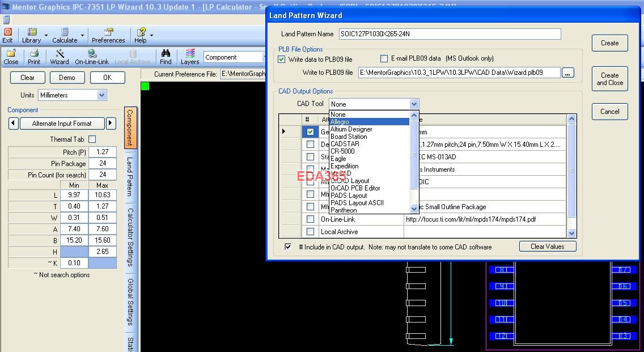Click the OK button in left panel

pyautogui.click(x=107, y=78)
